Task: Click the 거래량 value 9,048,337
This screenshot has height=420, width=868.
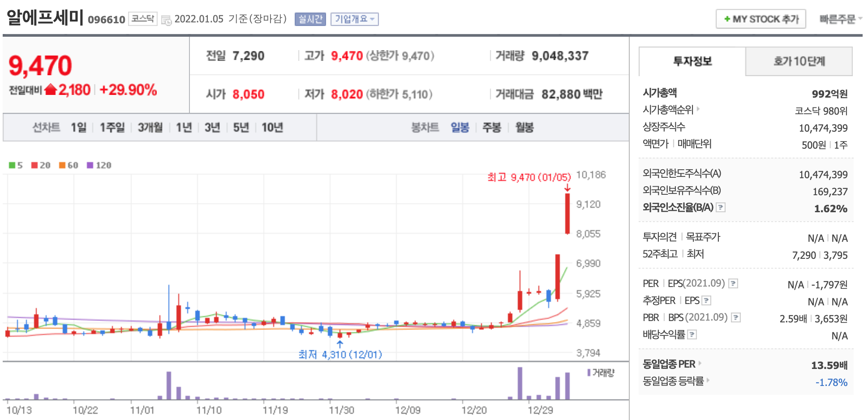Action: pyautogui.click(x=560, y=56)
